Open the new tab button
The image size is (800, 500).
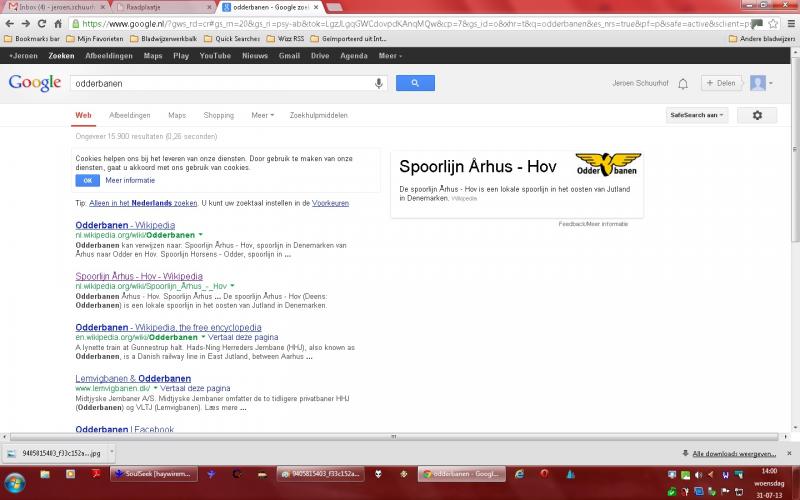[335, 7]
